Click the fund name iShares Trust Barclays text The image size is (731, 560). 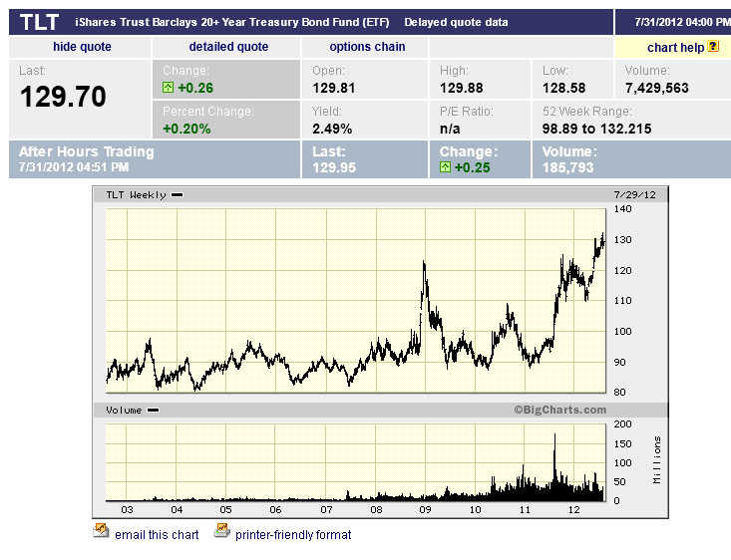pos(232,22)
